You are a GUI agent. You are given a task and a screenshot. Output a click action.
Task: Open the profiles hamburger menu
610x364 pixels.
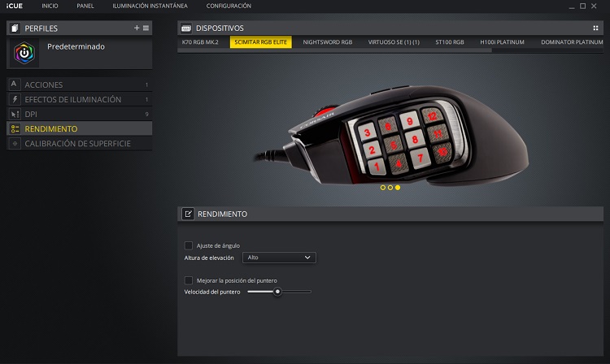click(x=146, y=28)
